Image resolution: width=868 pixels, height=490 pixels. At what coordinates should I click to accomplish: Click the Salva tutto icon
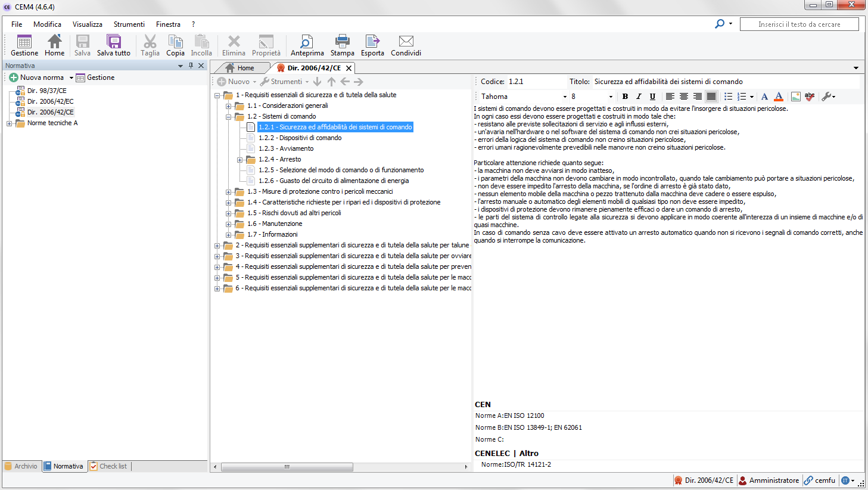coord(113,42)
